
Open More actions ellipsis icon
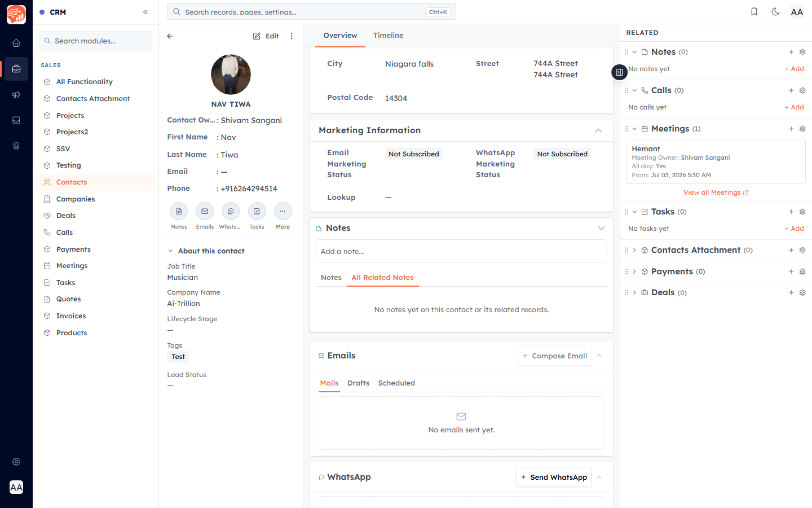283,211
